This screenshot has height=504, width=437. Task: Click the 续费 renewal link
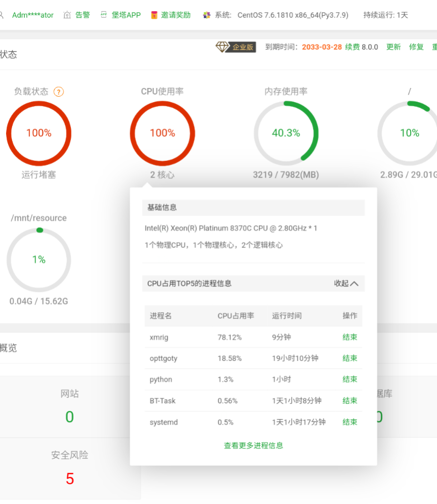[x=352, y=47]
